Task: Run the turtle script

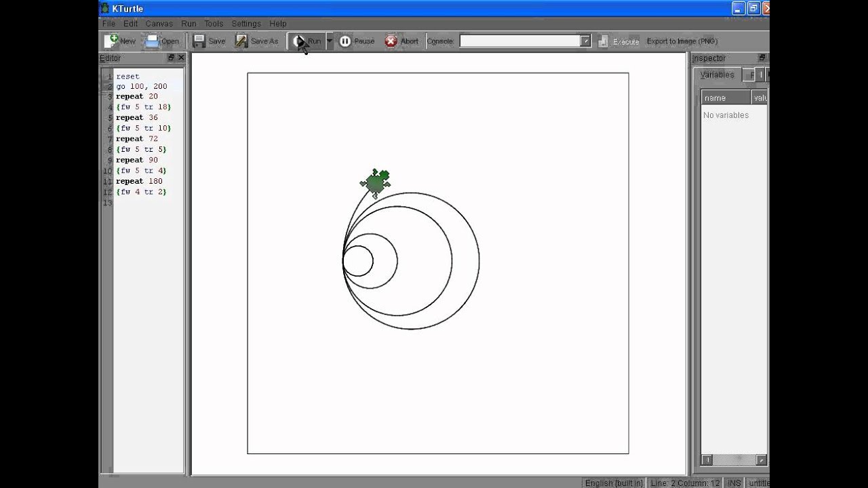Action: 307,41
